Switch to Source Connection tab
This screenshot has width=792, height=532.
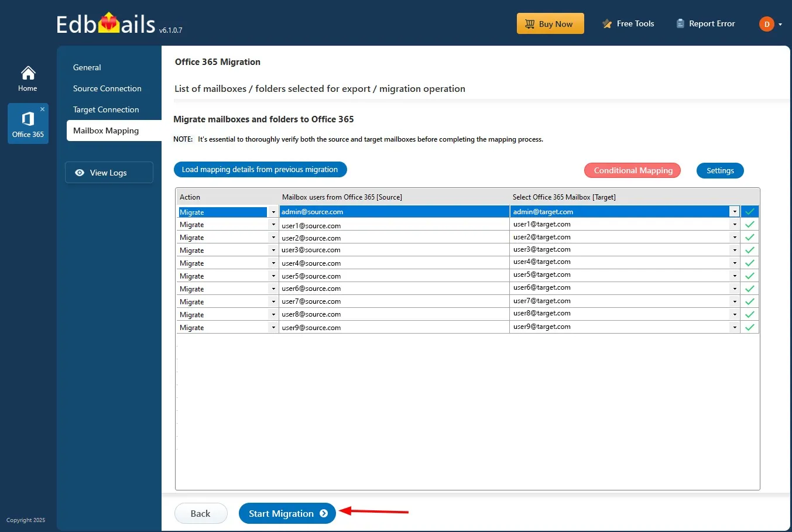(x=107, y=88)
